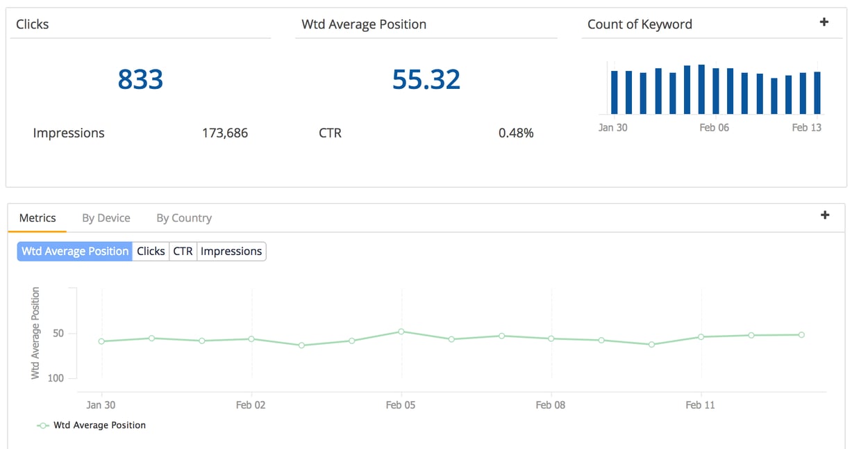
Task: Click the Impressions label
Action: point(69,133)
